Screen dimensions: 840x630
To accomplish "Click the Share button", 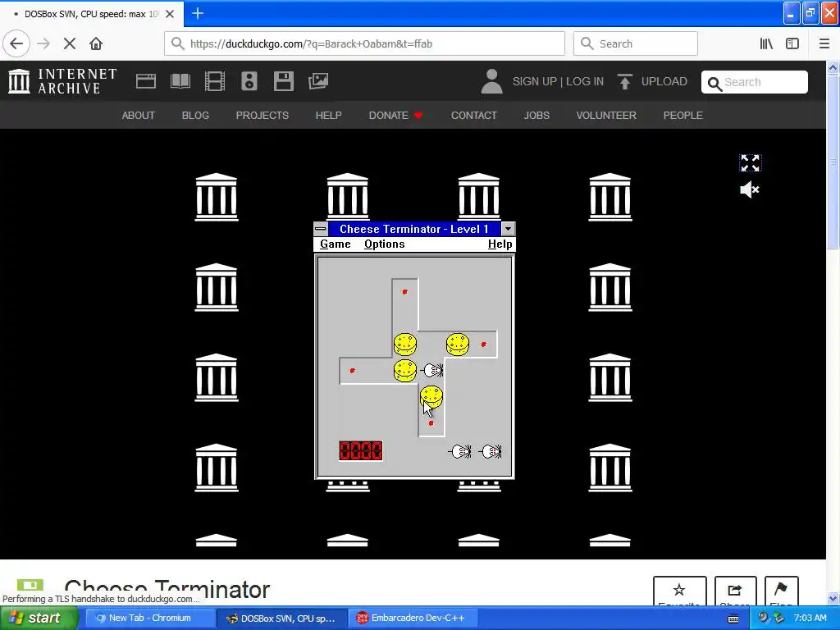I will pyautogui.click(x=735, y=591).
